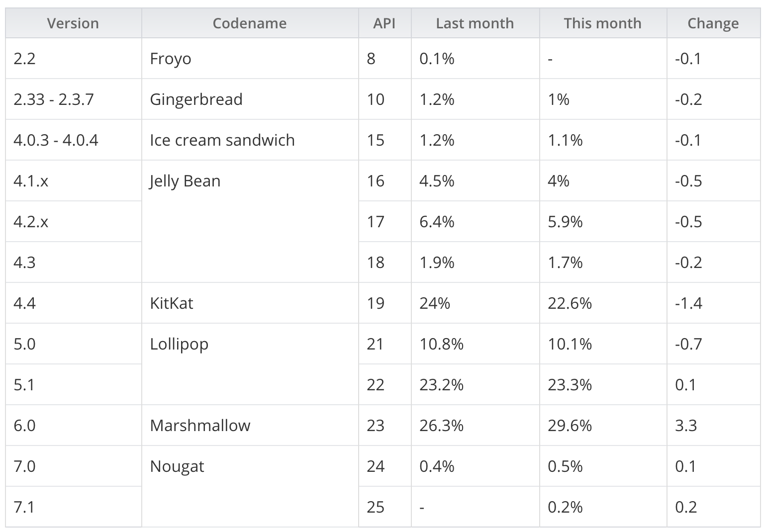Select version cell 4.0.3 - 4.0.4
The width and height of the screenshot is (765, 532).
point(56,140)
